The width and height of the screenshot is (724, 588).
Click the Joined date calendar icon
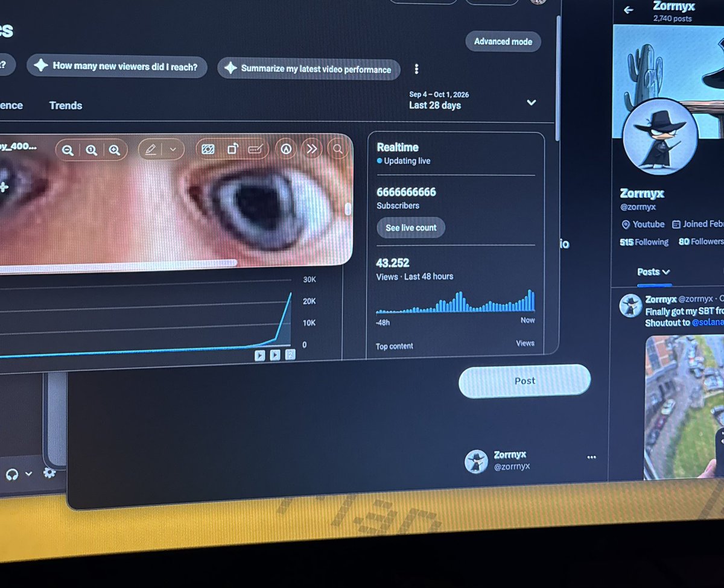coord(676,224)
